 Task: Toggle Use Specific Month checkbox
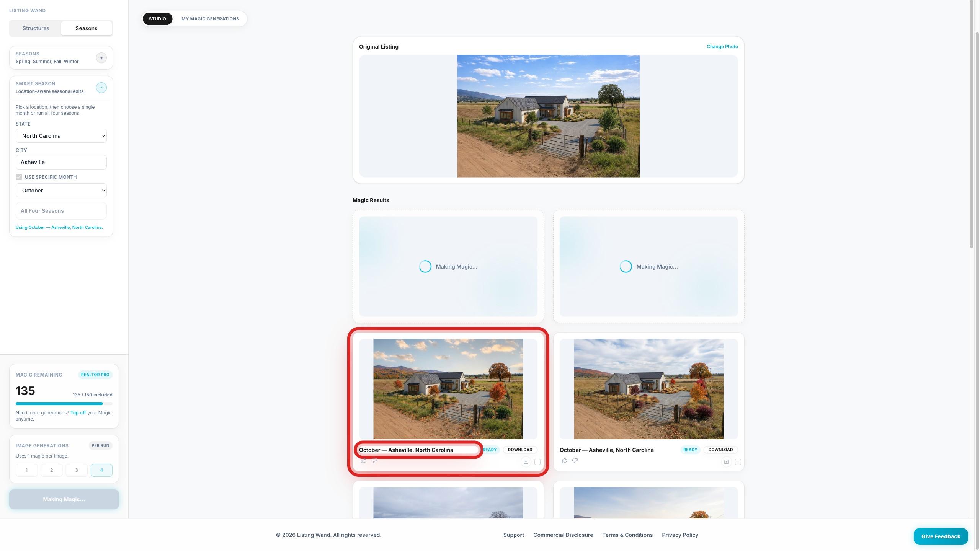tap(19, 177)
